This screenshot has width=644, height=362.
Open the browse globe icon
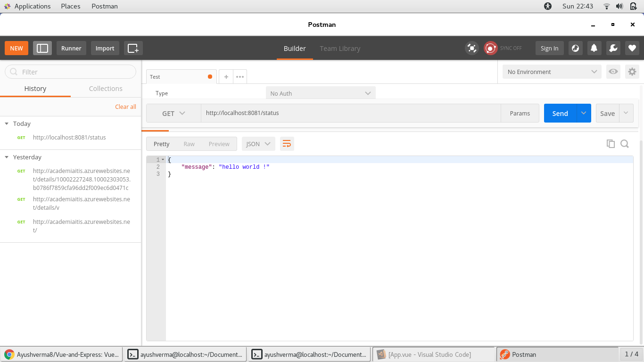[x=575, y=48]
